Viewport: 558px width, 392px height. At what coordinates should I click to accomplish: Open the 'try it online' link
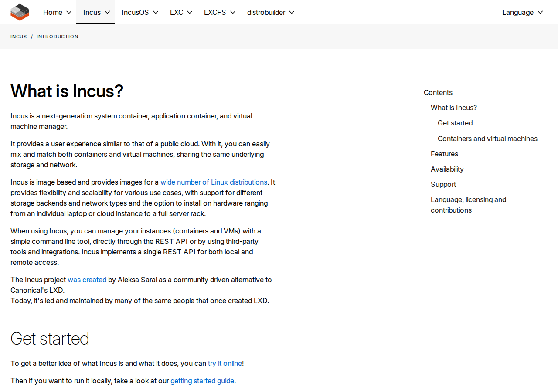coord(225,363)
